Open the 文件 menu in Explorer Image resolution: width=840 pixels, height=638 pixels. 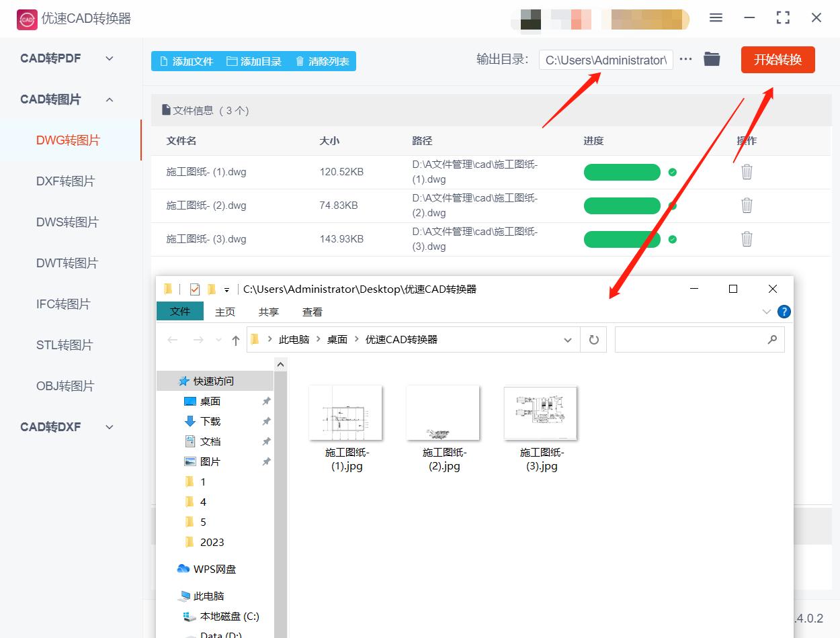pos(179,311)
